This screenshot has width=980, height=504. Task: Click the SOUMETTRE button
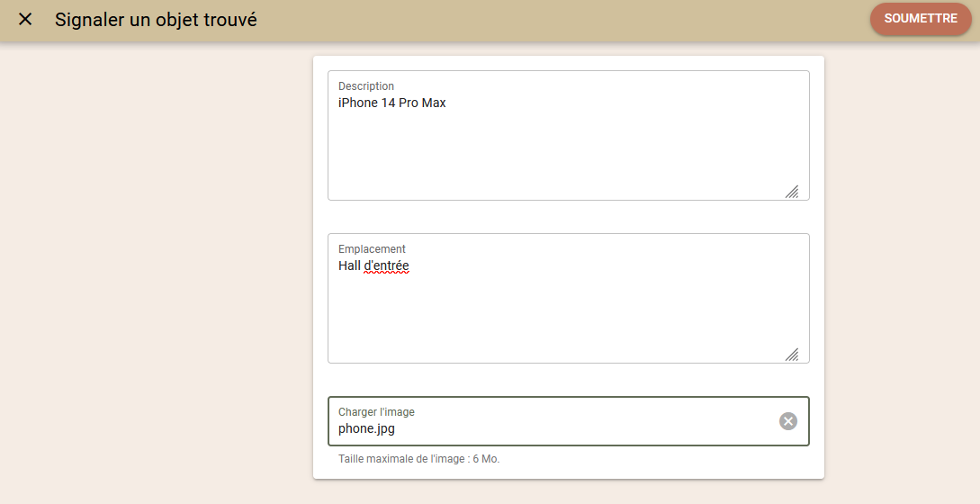click(x=921, y=19)
